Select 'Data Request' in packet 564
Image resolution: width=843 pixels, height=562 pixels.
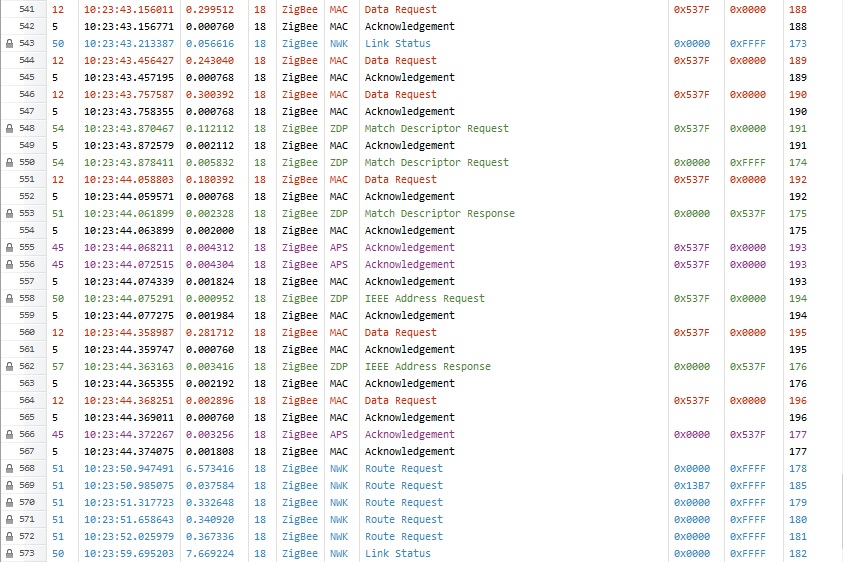401,401
